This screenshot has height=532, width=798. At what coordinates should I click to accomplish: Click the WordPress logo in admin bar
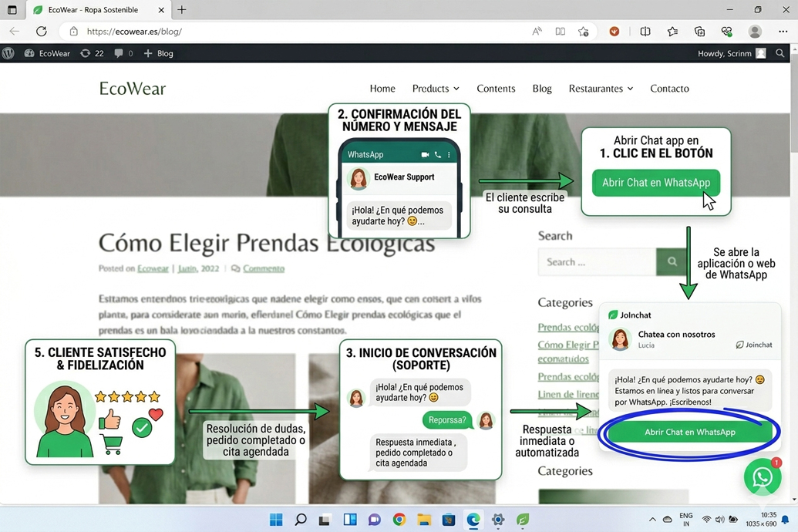(8, 53)
